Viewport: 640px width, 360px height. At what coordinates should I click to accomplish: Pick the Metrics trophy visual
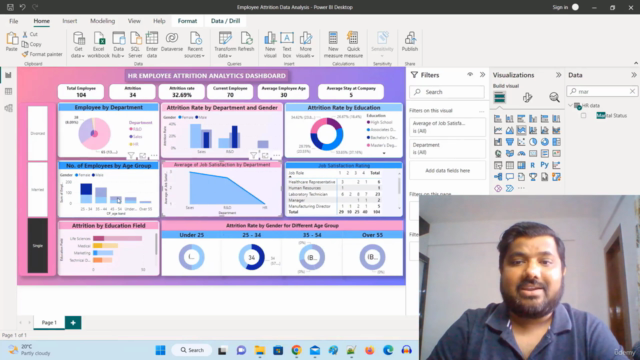coord(533,177)
